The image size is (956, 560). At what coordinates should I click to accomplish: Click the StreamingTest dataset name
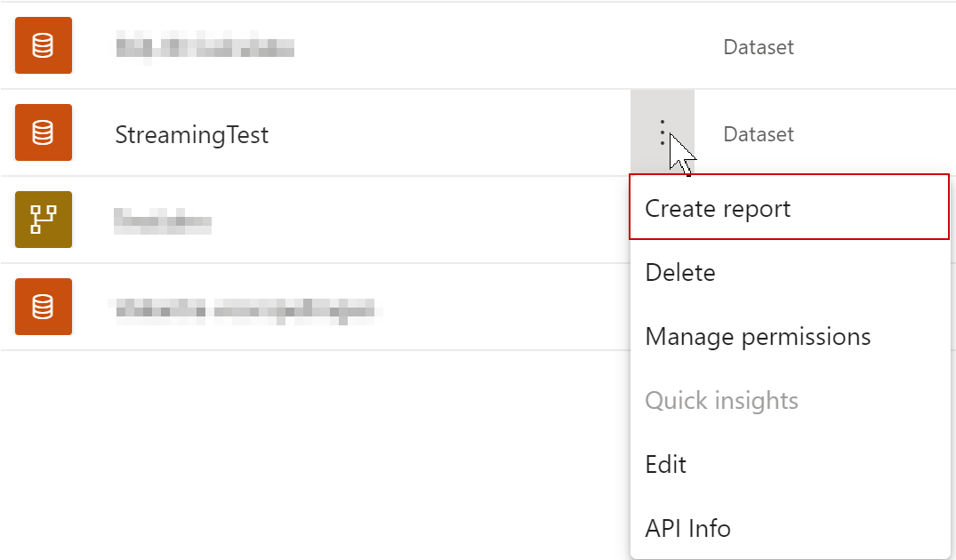pos(192,133)
